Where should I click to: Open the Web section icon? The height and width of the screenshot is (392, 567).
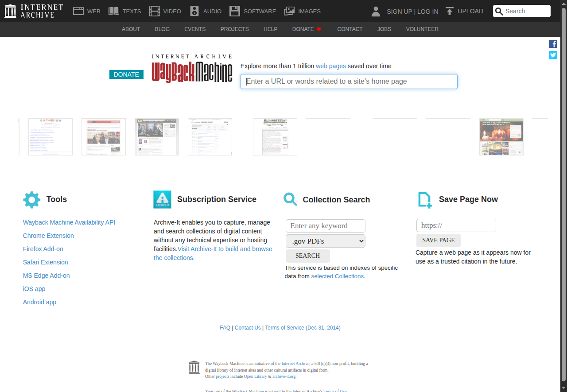(x=78, y=11)
